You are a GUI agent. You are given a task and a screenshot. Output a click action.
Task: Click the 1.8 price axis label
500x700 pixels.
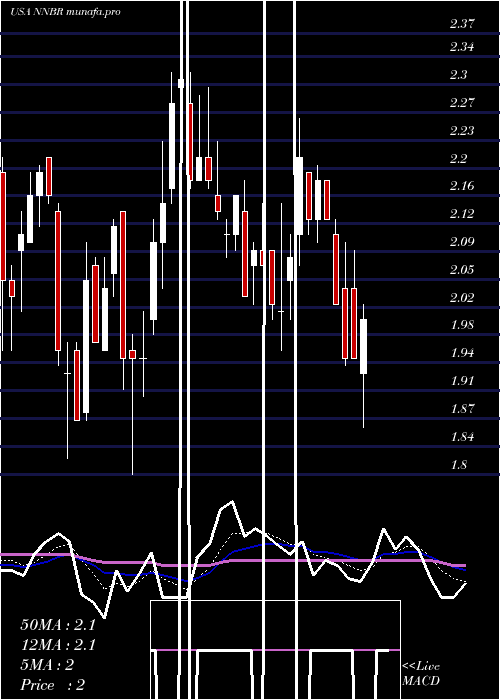tap(458, 465)
